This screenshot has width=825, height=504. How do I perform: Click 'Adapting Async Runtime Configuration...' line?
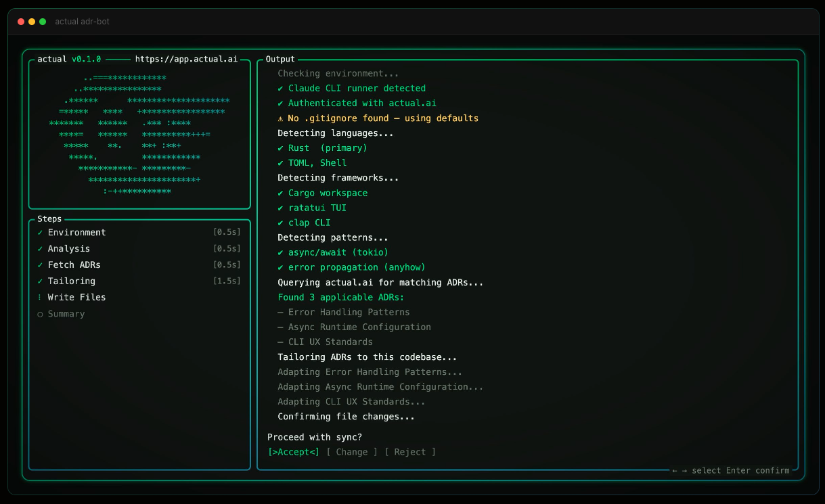click(x=380, y=386)
